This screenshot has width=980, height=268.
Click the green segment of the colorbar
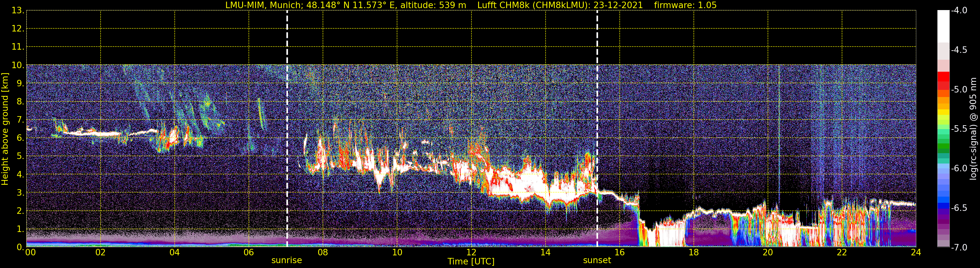click(944, 146)
